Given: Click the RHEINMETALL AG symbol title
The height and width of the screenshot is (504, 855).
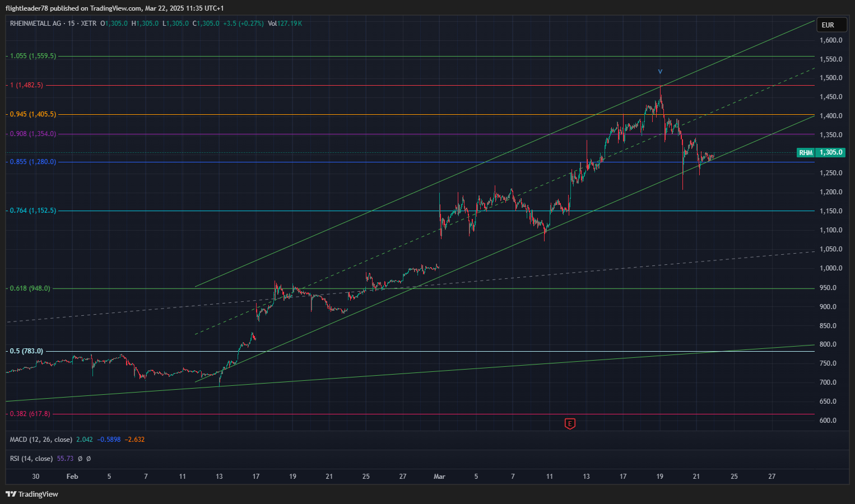Looking at the screenshot, I should point(35,24).
